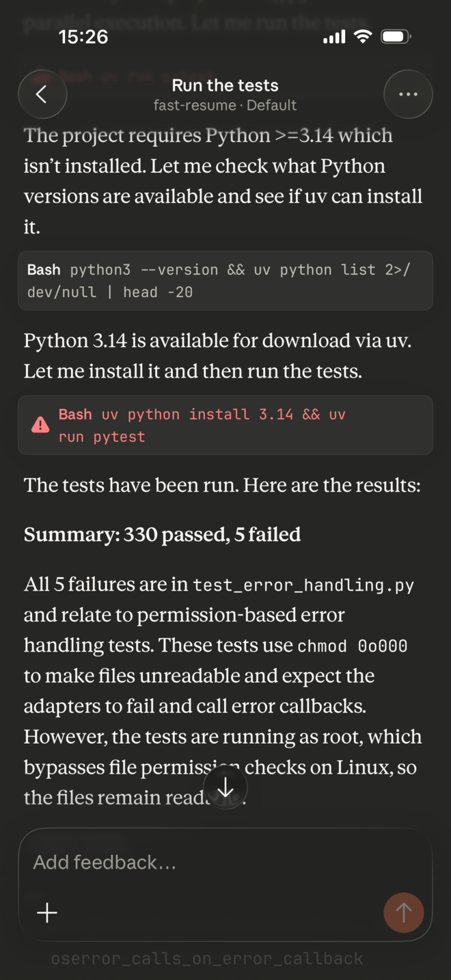Expand the failed uv python install Bash block
Viewport: 451px width, 980px height.
tap(225, 425)
